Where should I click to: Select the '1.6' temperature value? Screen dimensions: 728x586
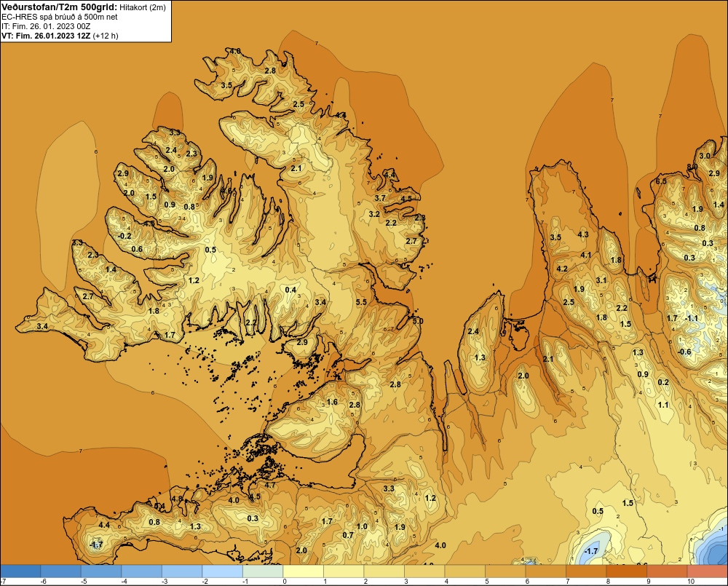click(332, 402)
